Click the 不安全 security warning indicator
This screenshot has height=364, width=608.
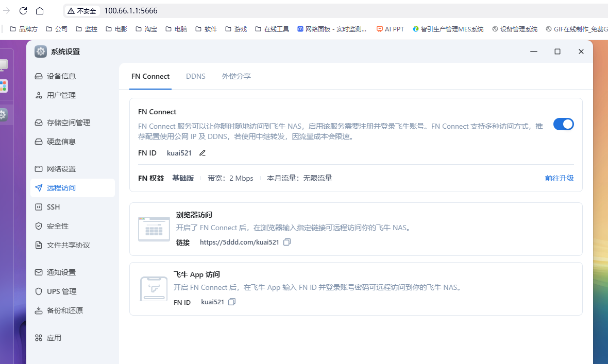(x=82, y=11)
